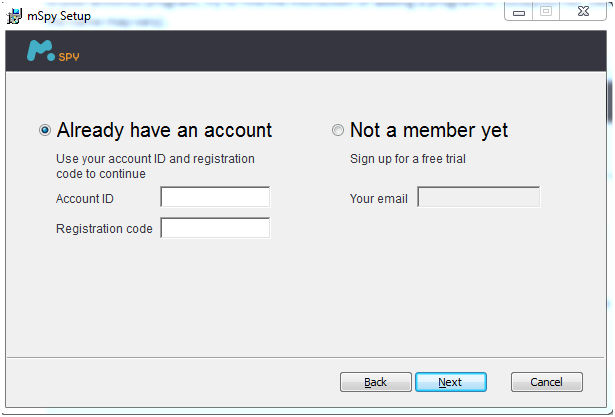Click the "Your email" label

(379, 198)
